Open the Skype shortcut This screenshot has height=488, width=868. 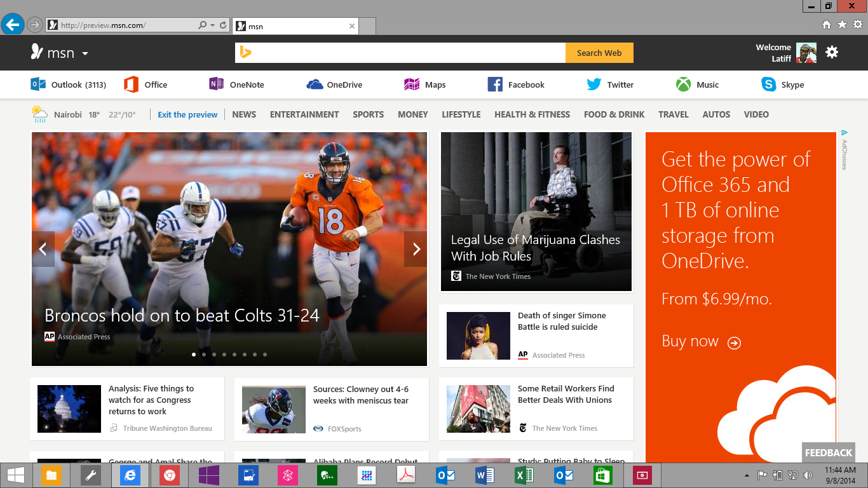click(x=783, y=85)
